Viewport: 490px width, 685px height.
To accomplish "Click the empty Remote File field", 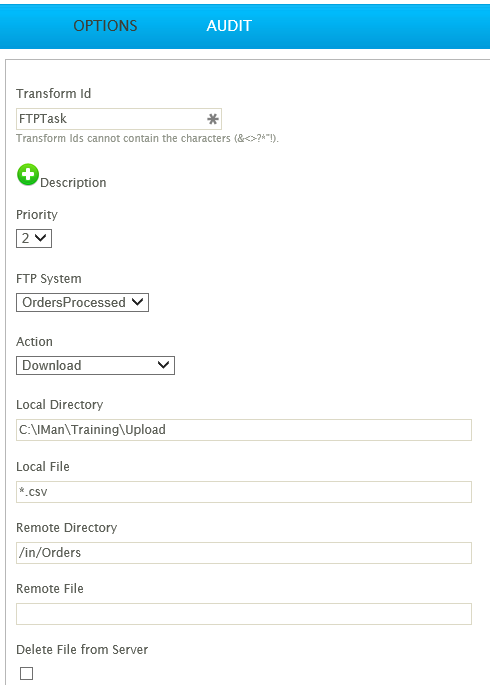I will (244, 614).
